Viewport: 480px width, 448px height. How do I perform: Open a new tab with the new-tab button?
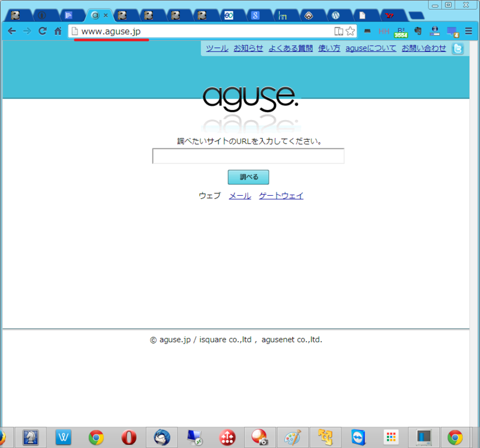click(416, 16)
